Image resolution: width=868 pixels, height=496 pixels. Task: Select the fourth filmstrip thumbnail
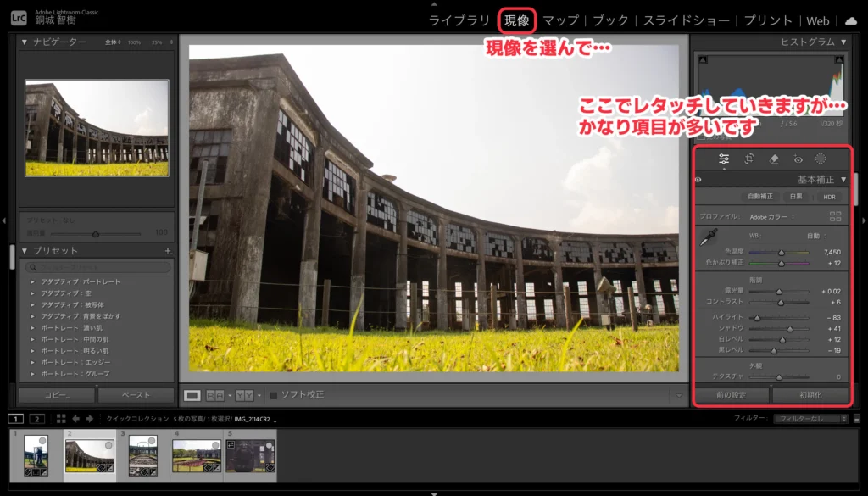coord(196,455)
